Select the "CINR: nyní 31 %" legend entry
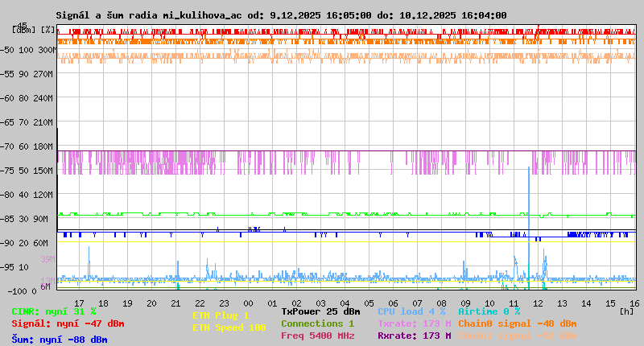Viewport: 644px width, 346px height. pos(54,311)
